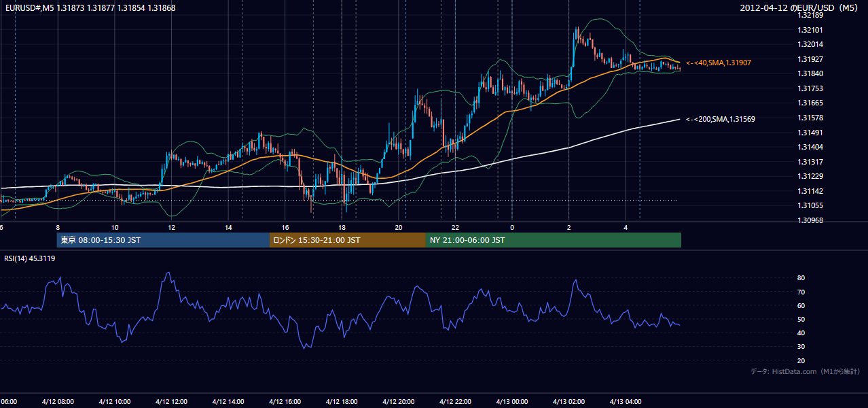Click the RSI 20 level label

tap(801, 360)
